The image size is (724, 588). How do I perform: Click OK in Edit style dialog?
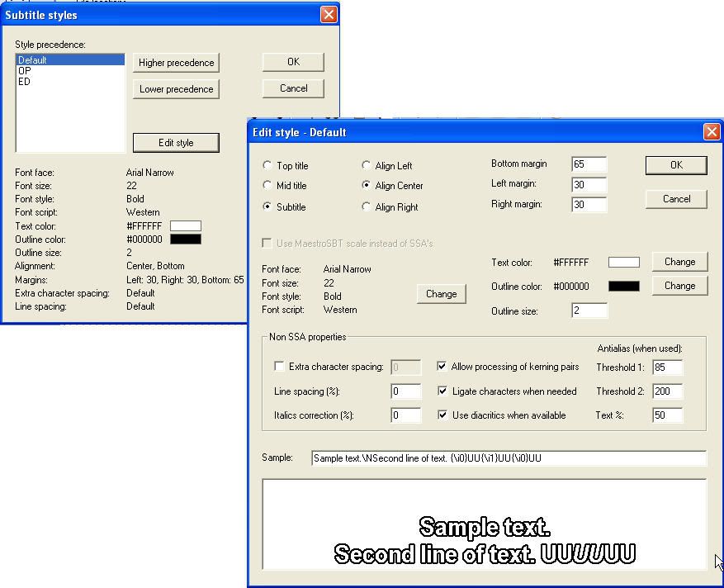[676, 165]
